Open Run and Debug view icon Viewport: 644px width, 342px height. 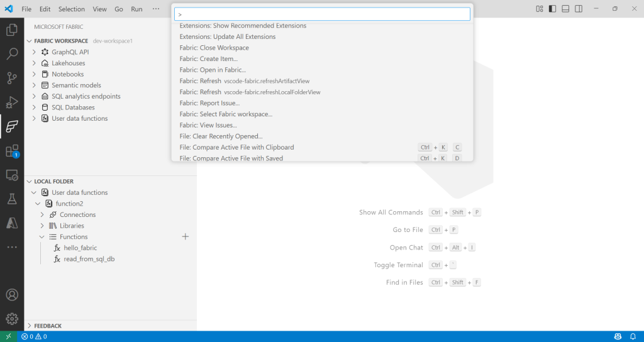11,102
